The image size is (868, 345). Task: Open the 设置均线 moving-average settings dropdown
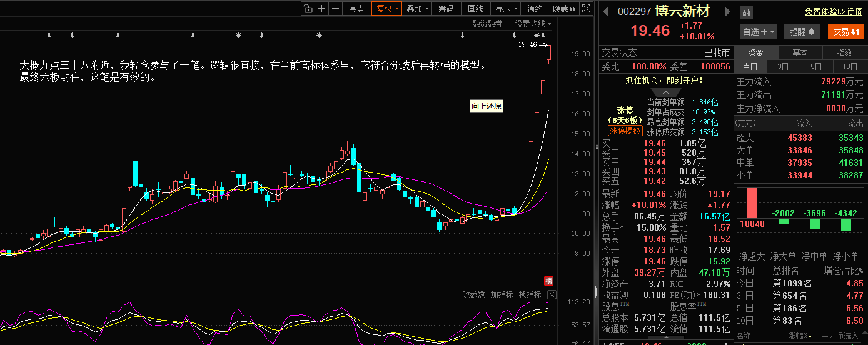click(533, 24)
